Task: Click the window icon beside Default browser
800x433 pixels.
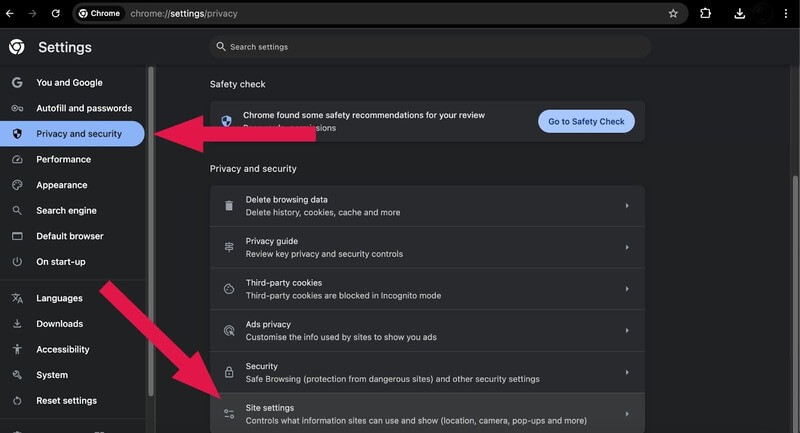Action: (x=17, y=236)
